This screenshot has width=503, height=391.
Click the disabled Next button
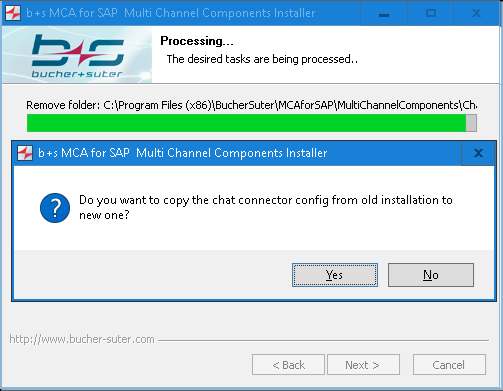pos(363,365)
